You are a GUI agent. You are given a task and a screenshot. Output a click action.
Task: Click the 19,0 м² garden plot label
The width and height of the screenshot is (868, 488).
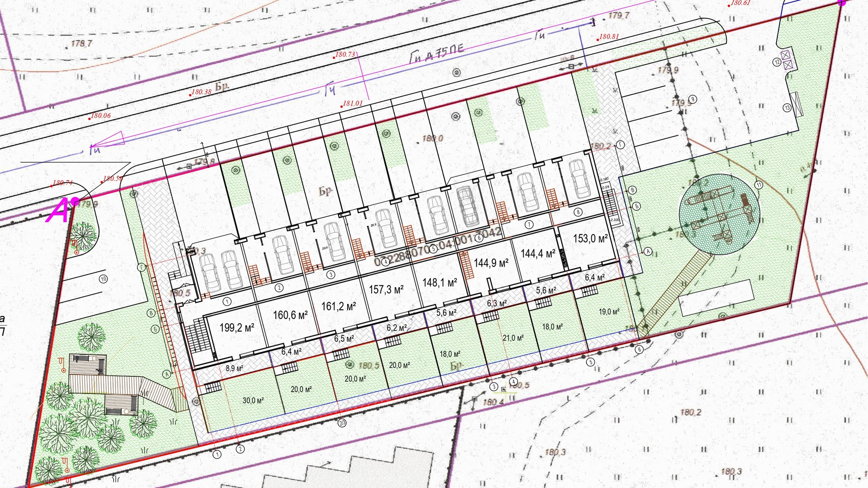609,311
